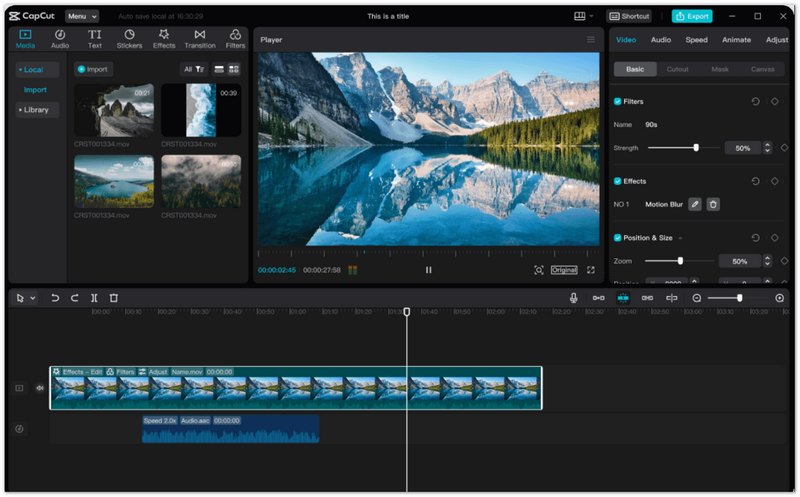Reset the Effects section
The height and width of the screenshot is (497, 800).
(756, 181)
